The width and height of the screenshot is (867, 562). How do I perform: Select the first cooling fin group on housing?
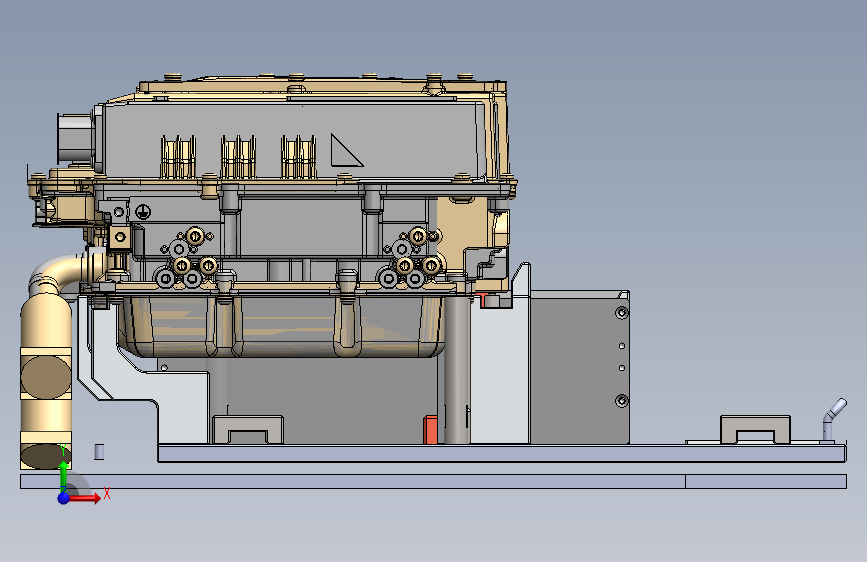pyautogui.click(x=178, y=157)
